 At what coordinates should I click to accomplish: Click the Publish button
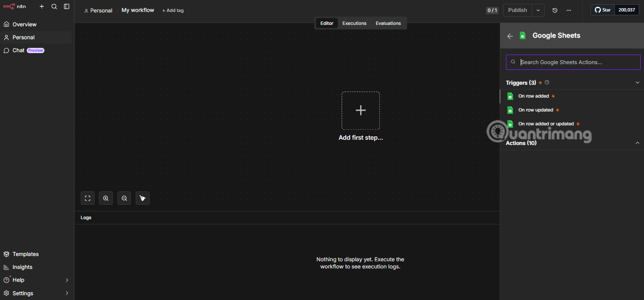click(517, 10)
